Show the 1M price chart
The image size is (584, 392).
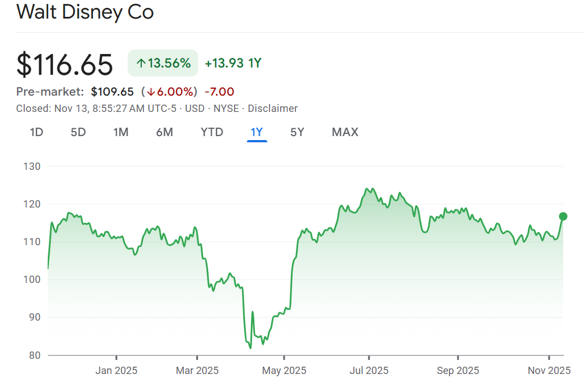(121, 132)
